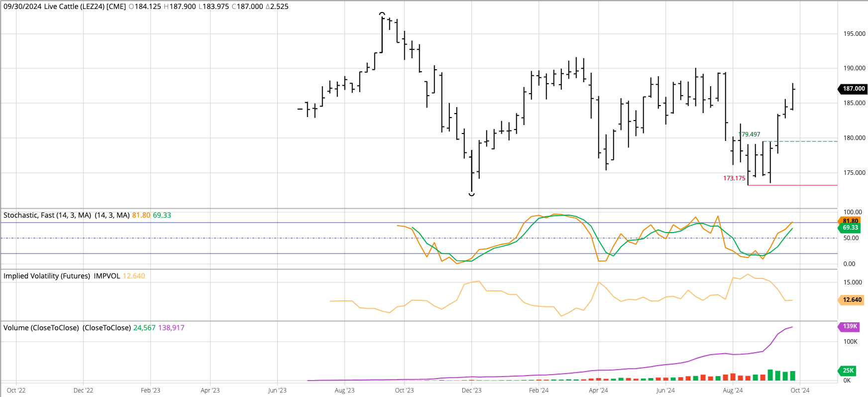Click the orange 12.640 badge on volatility axis
Screen dimensions: 868x397
click(851, 300)
